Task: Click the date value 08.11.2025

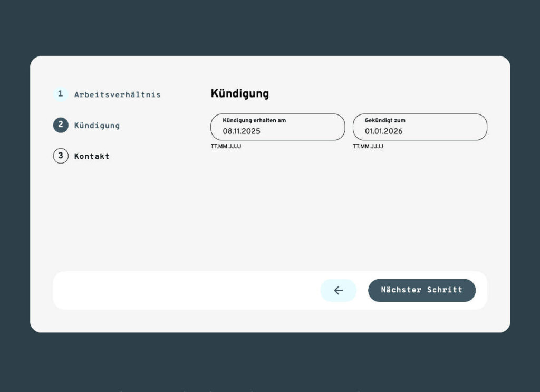Action: [x=242, y=131]
